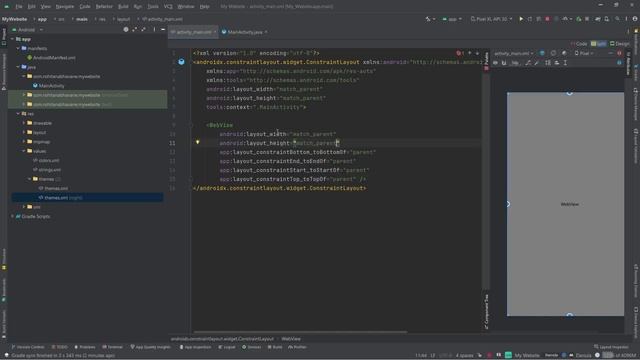Open the Refactor menu
The height and width of the screenshot is (360, 640).
click(104, 7)
